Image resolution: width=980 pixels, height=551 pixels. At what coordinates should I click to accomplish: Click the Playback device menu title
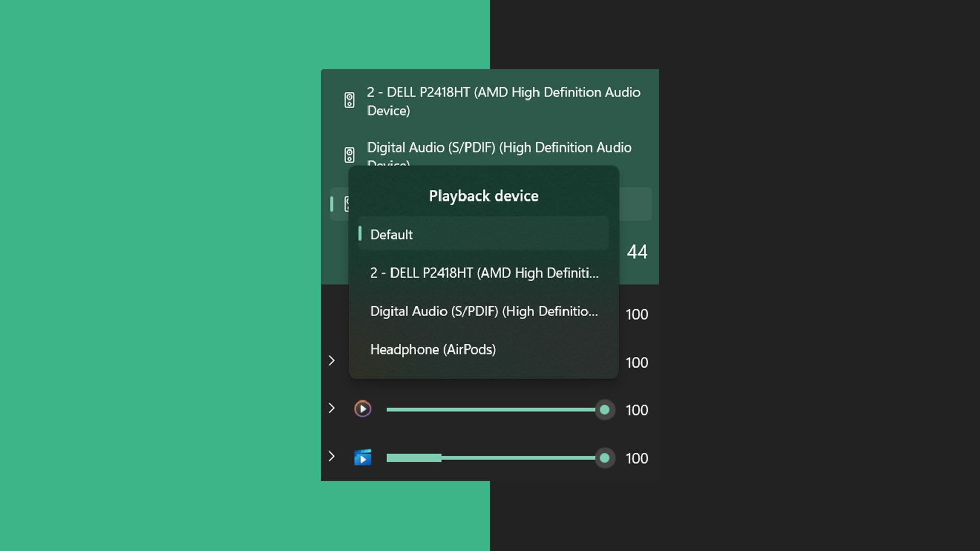[x=483, y=196]
